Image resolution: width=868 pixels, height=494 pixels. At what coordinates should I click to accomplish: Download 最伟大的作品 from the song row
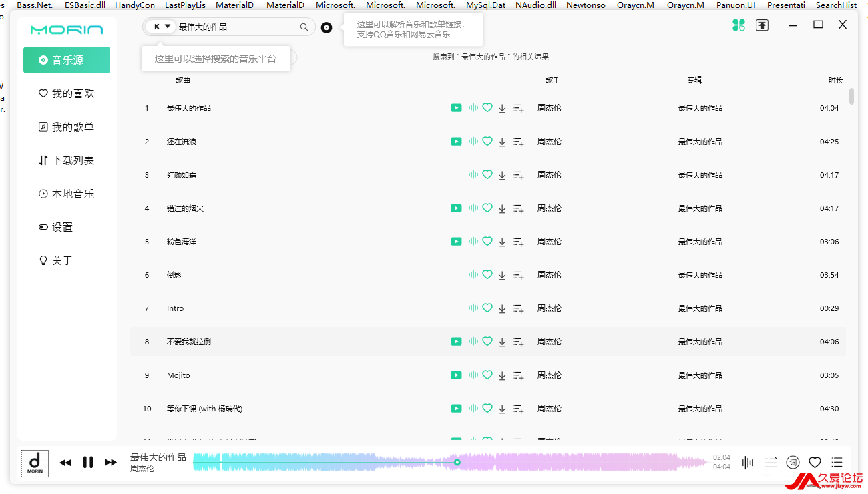coord(502,108)
